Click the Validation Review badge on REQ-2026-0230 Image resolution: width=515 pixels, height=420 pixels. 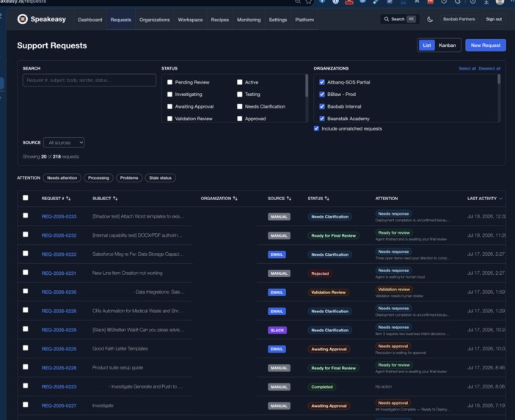pos(329,292)
